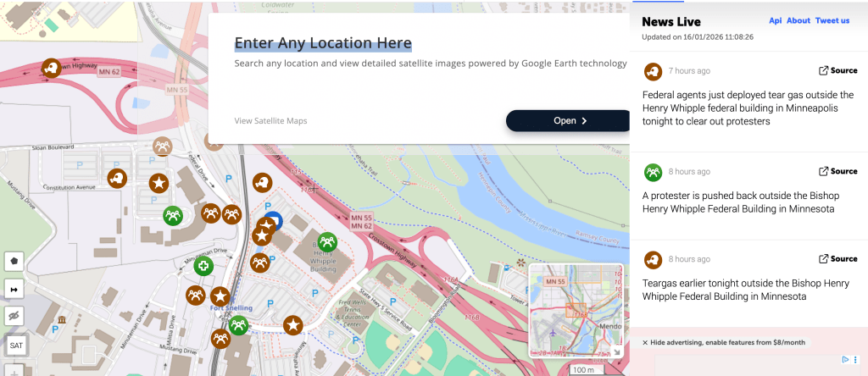Click the Open button in satellite ad
The width and height of the screenshot is (868, 376).
coord(568,120)
